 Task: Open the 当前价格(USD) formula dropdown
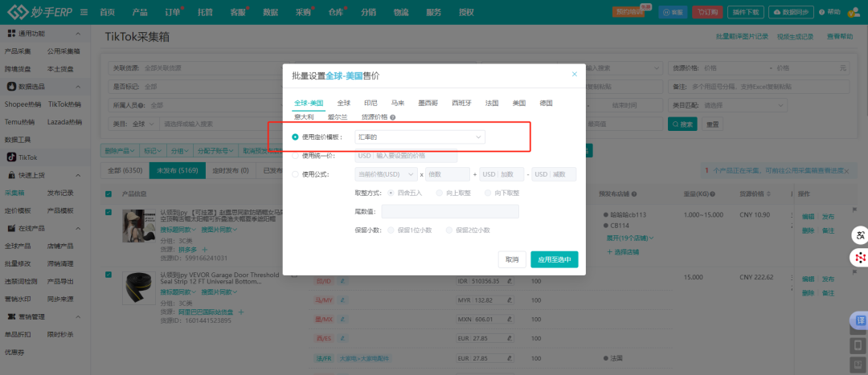pos(386,174)
